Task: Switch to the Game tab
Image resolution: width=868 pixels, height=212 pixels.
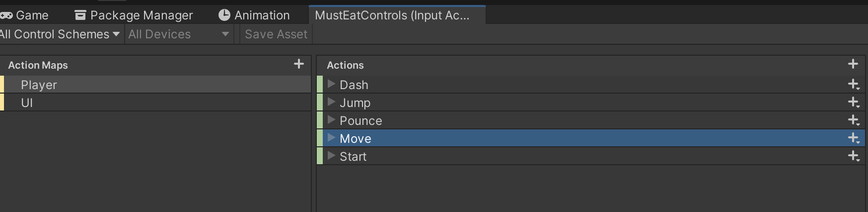Action: pos(26,15)
